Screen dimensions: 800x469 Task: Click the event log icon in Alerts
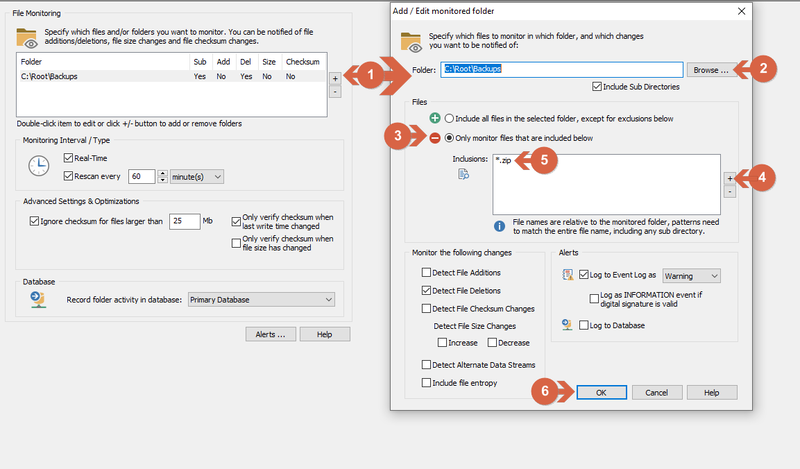point(567,275)
